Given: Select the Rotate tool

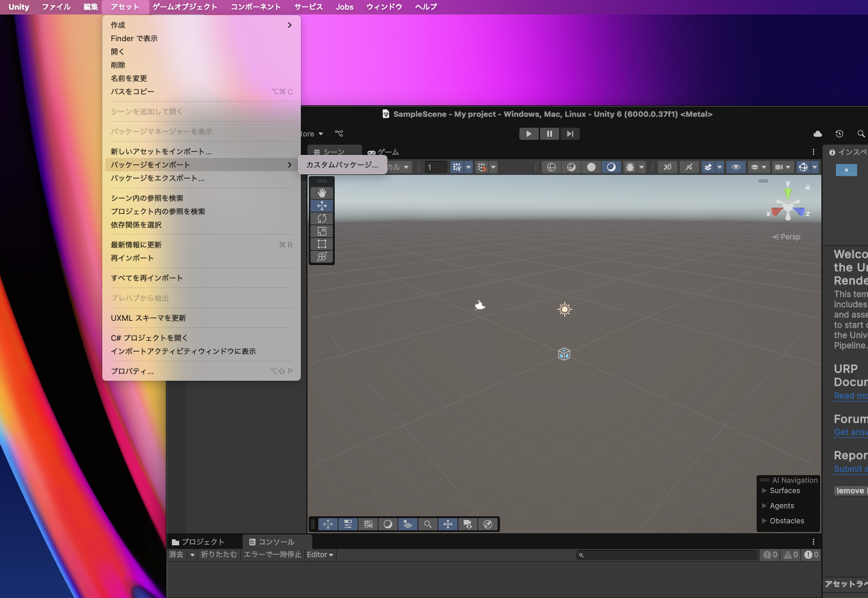Looking at the screenshot, I should coord(322,218).
